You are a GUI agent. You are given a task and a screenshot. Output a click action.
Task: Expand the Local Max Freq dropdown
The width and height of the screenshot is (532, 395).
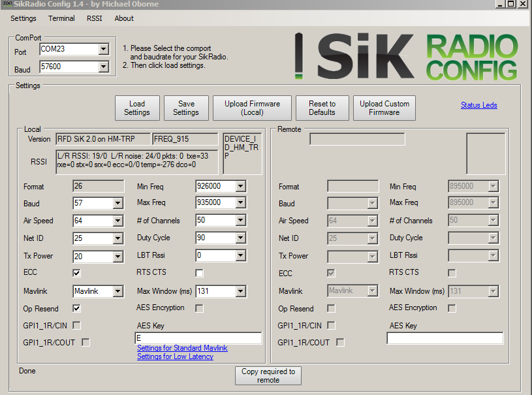[x=241, y=202]
